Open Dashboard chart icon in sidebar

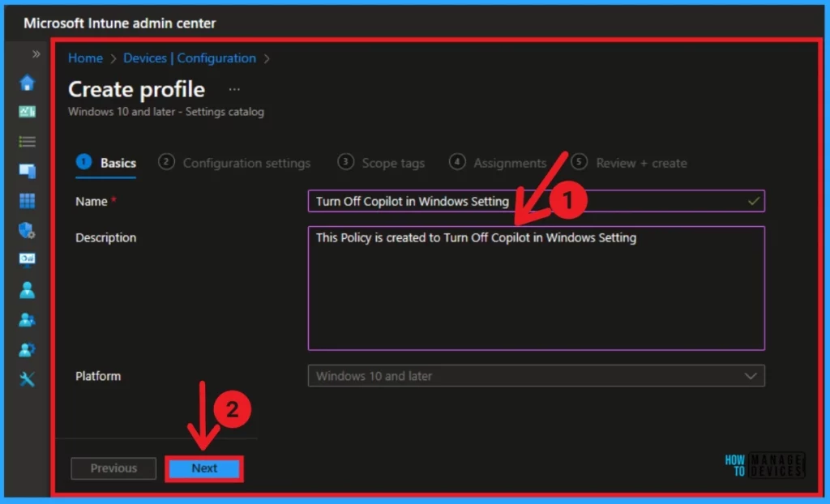tap(27, 111)
